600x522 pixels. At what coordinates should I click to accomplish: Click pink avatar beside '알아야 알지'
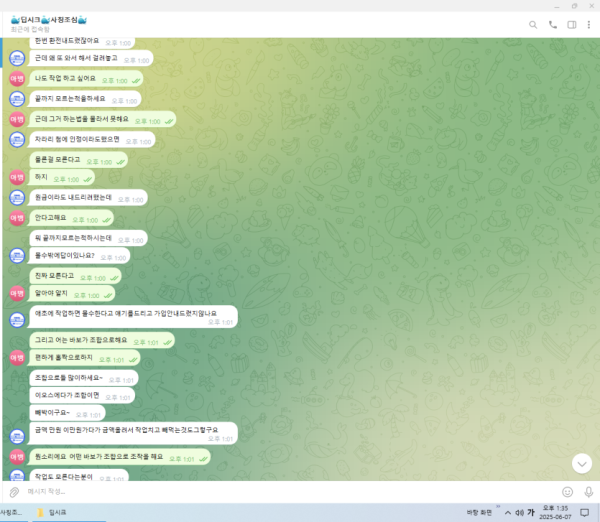pos(17,294)
